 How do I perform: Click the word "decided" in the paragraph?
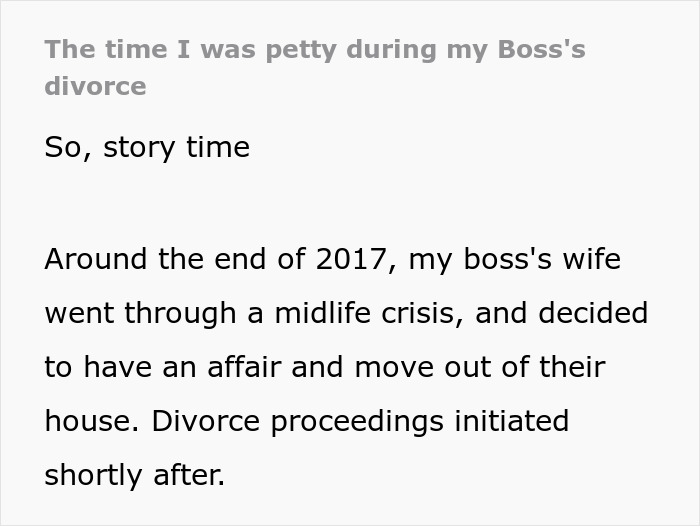click(593, 314)
